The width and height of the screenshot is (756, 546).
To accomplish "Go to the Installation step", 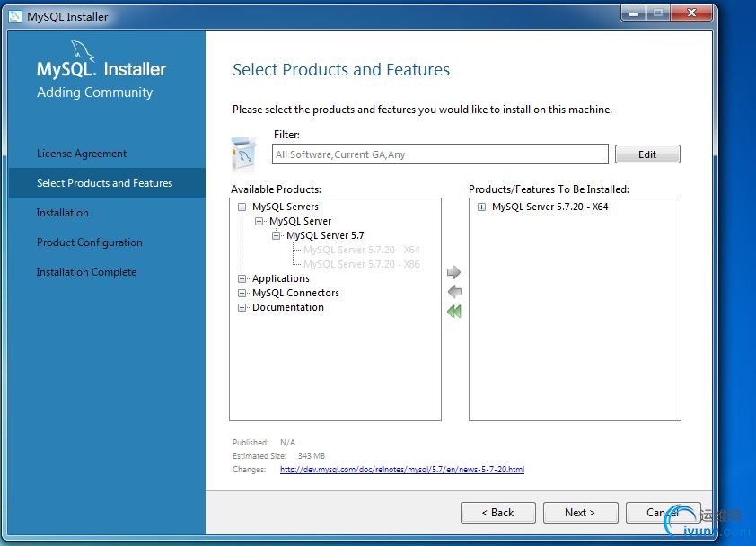I will point(63,213).
